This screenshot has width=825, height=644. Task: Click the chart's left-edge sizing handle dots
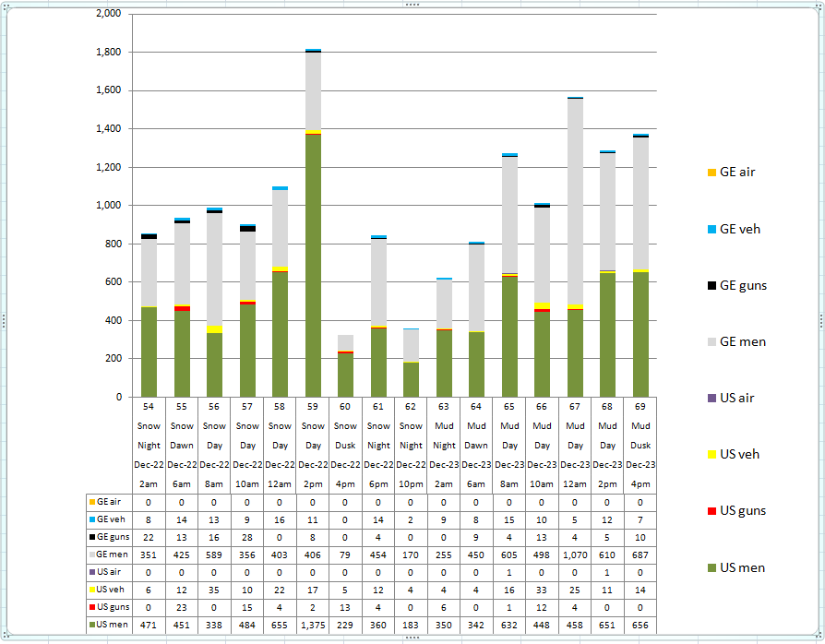(x=4, y=321)
